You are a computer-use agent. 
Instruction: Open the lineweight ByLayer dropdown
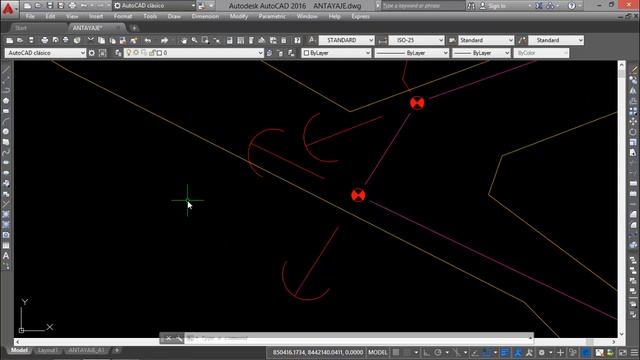481,53
